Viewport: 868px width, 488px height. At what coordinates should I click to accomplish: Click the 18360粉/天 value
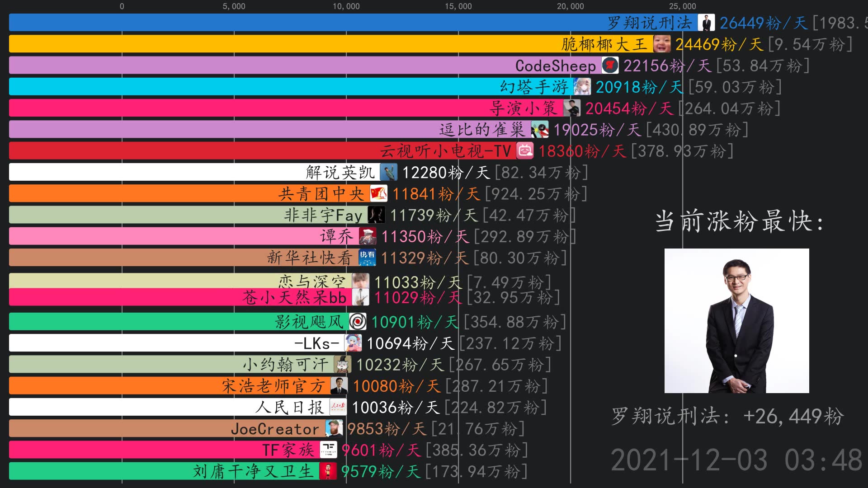[x=582, y=151]
